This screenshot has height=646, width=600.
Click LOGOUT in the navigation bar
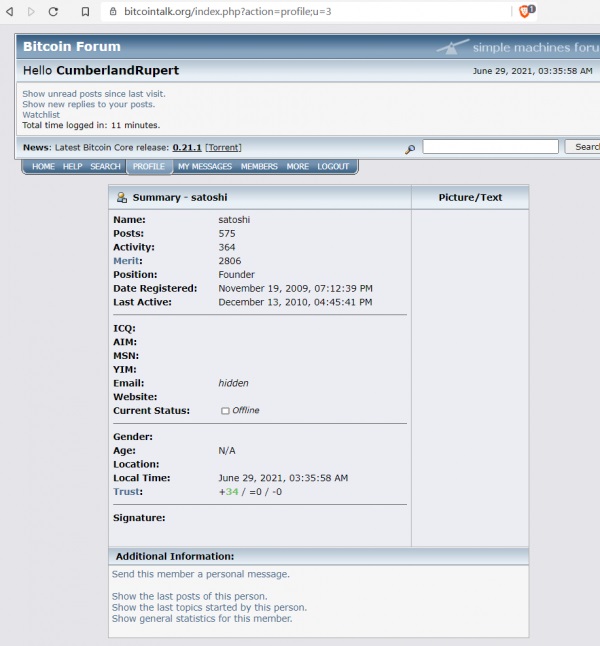[x=334, y=167]
